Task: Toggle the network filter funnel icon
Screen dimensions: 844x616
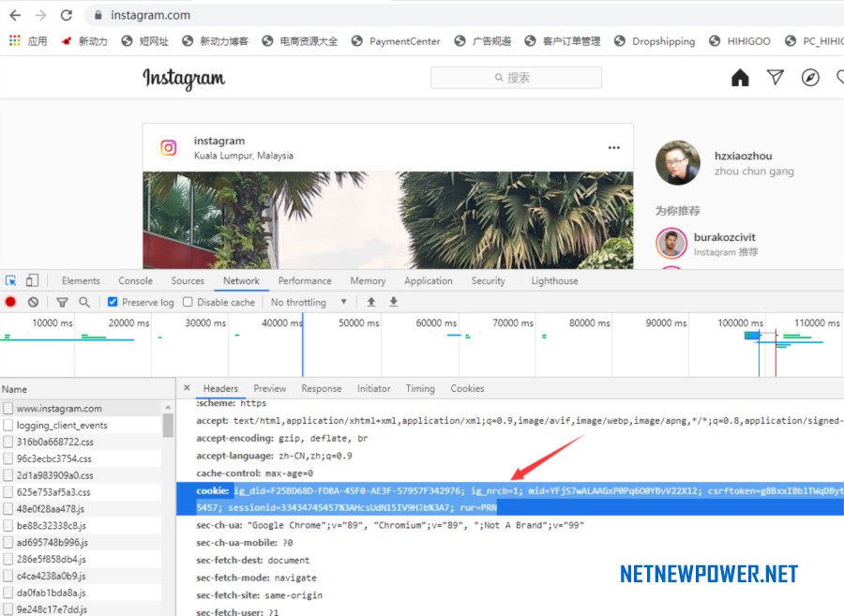Action: point(63,302)
